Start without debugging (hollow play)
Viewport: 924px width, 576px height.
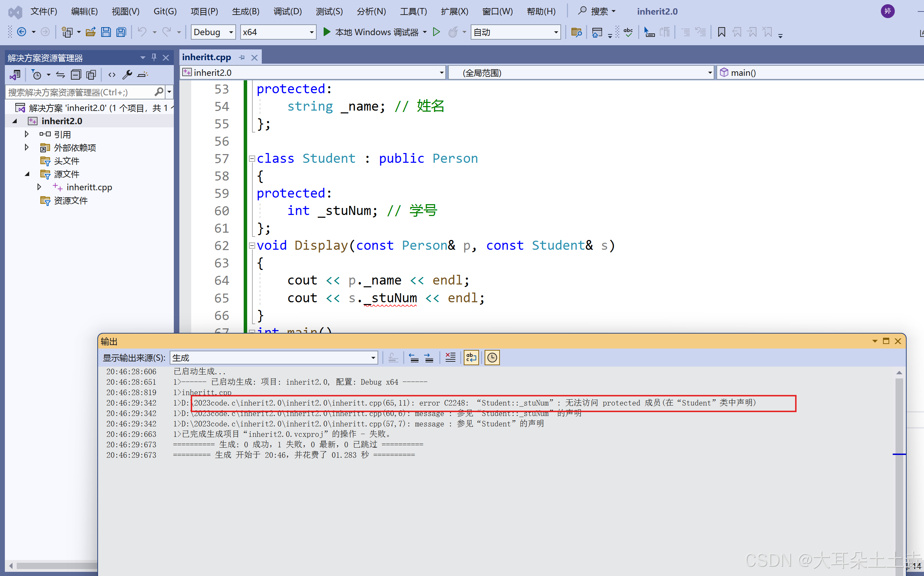coord(437,32)
